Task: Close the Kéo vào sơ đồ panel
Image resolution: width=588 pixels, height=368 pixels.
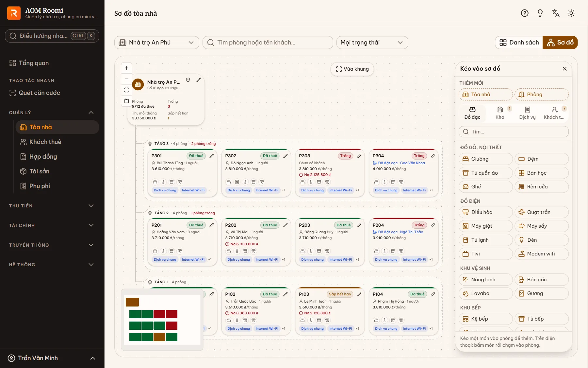Action: coord(565,69)
